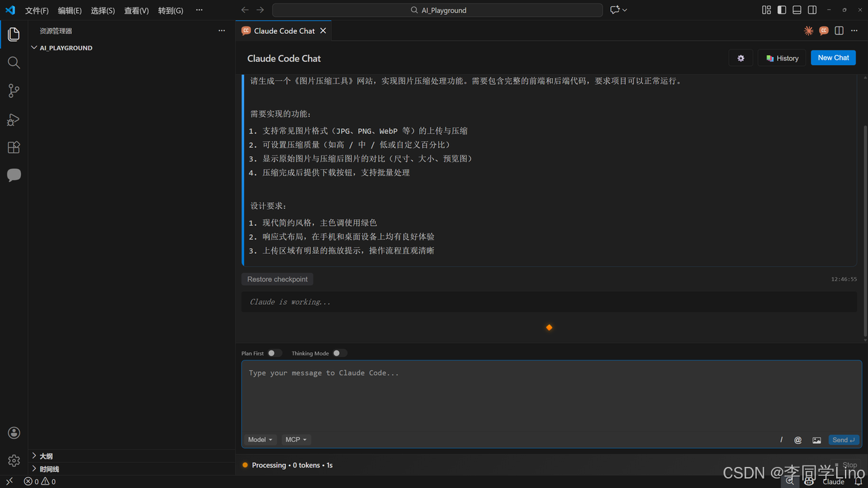The width and height of the screenshot is (868, 488).
Task: Collapse the AI_PLAYGROUND folder section
Action: pos(131,48)
